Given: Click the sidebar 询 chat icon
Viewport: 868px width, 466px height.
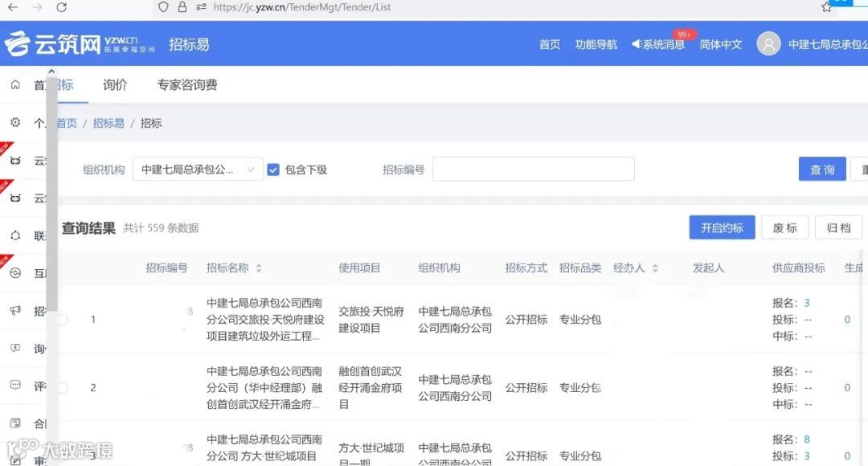Looking at the screenshot, I should coord(15,348).
